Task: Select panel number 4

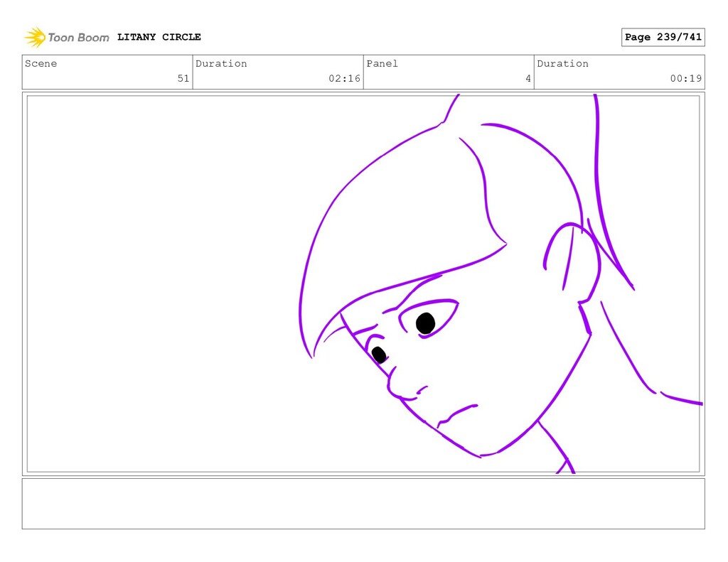Action: [528, 78]
